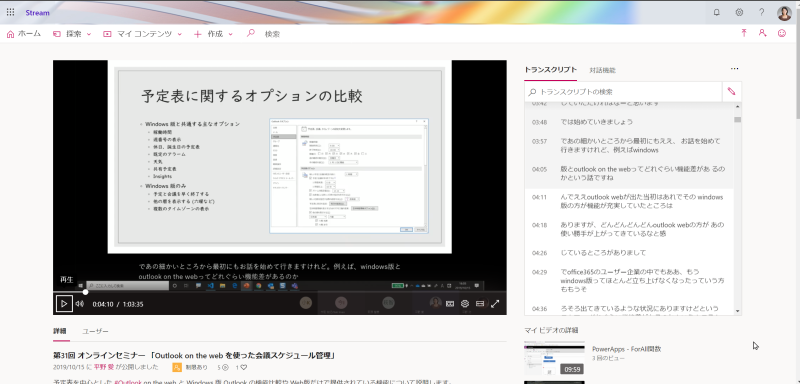The image size is (800, 384).
Task: Open the #Outlook hashtag link
Action: [x=128, y=381]
